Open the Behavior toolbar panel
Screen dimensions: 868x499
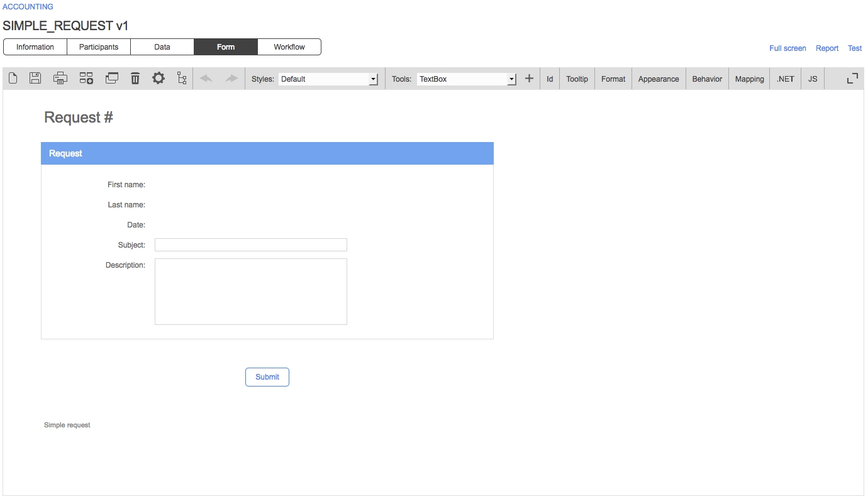(x=707, y=79)
